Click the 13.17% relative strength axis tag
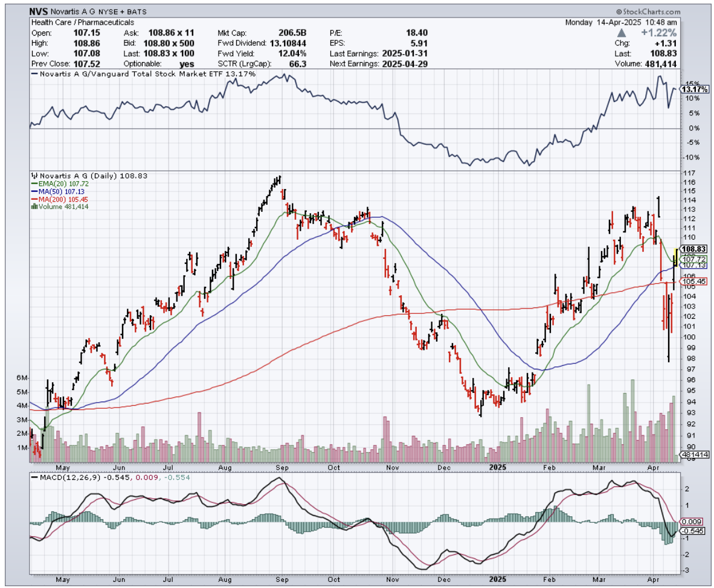The height and width of the screenshot is (588, 714). click(x=695, y=89)
